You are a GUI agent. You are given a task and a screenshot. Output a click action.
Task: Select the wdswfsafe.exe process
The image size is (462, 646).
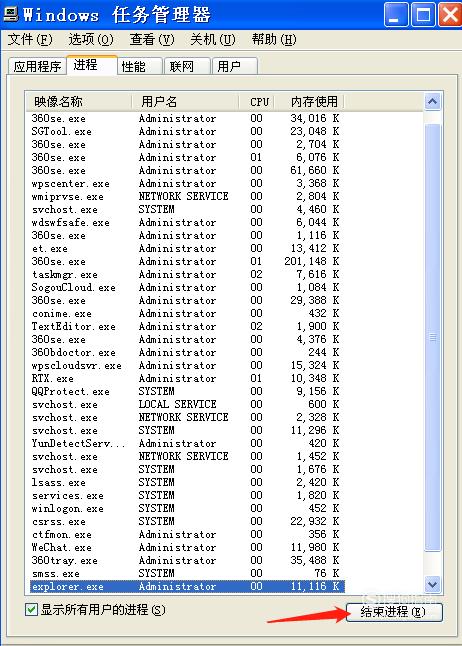[187, 222]
